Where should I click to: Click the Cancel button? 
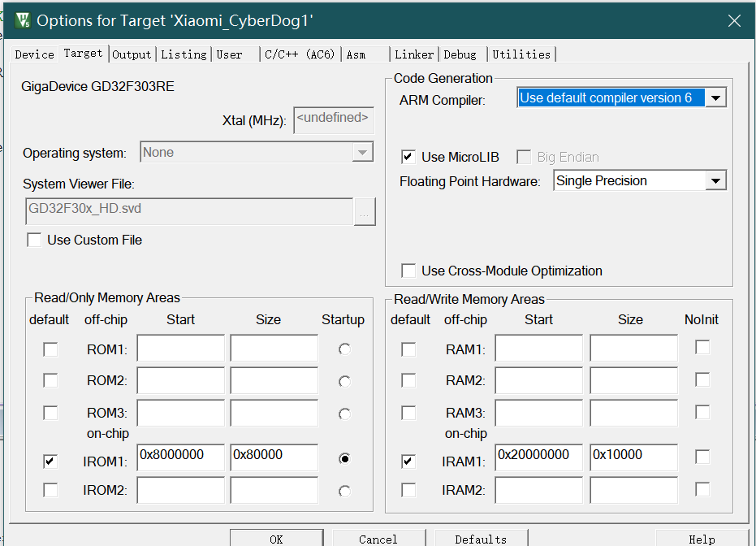(x=378, y=539)
